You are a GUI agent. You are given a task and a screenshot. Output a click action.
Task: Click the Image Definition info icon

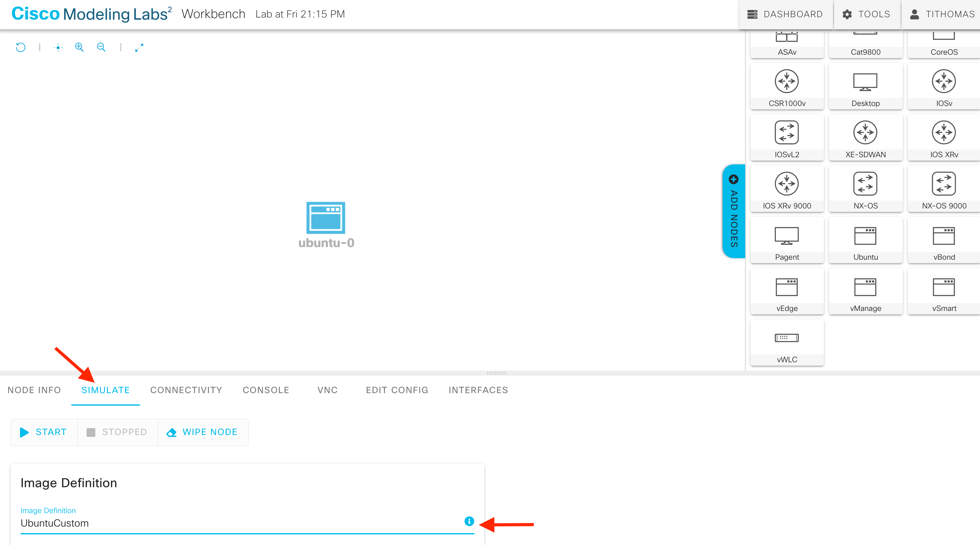469,521
